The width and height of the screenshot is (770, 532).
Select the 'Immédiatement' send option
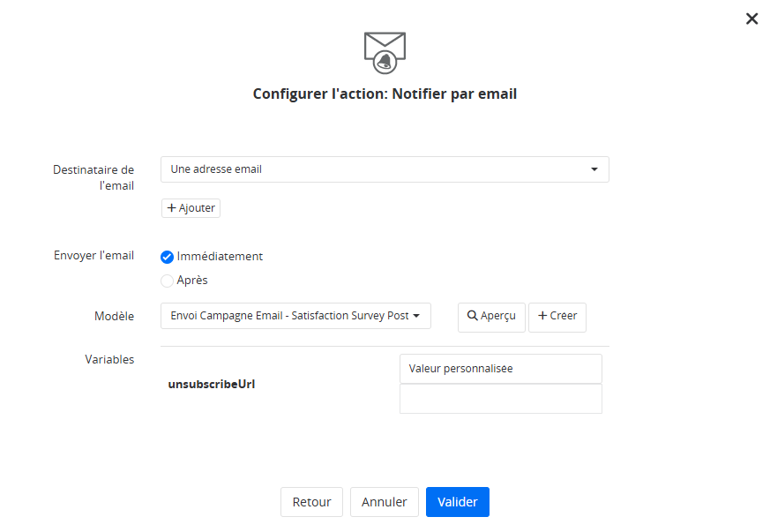click(x=168, y=257)
